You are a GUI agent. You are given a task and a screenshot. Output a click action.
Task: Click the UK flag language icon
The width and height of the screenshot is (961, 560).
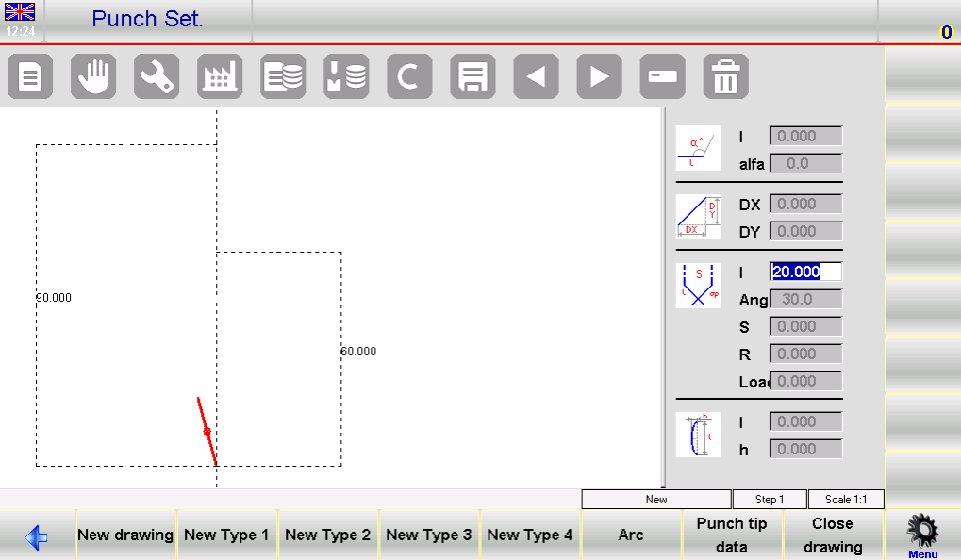coord(19,14)
